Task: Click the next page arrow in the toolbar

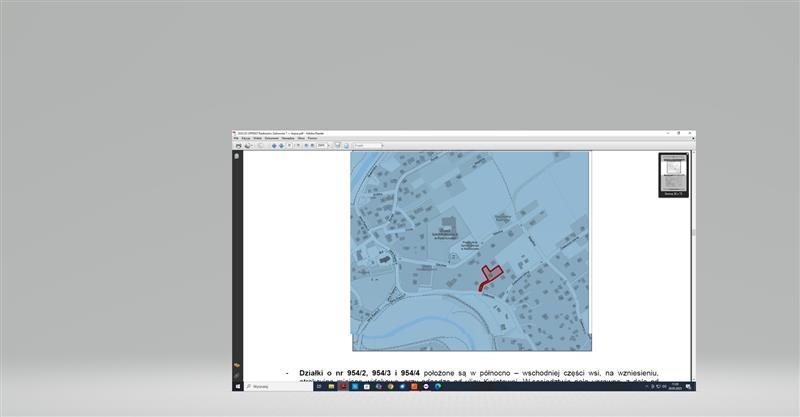Action: tap(282, 145)
